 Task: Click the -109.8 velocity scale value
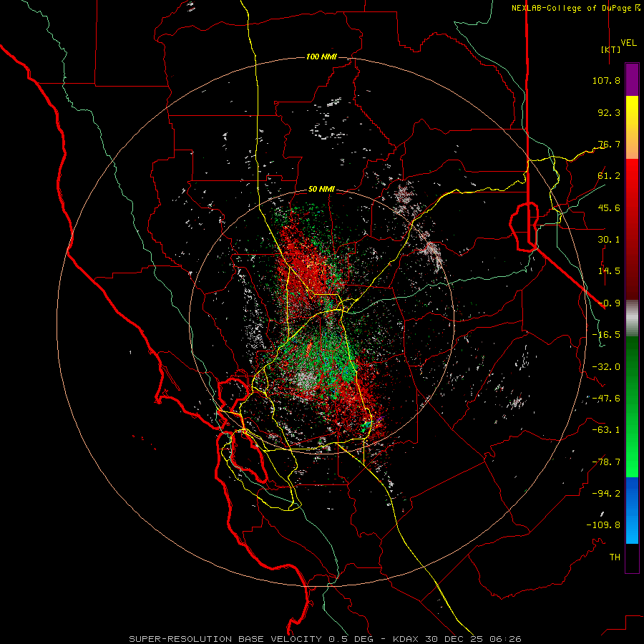click(603, 525)
